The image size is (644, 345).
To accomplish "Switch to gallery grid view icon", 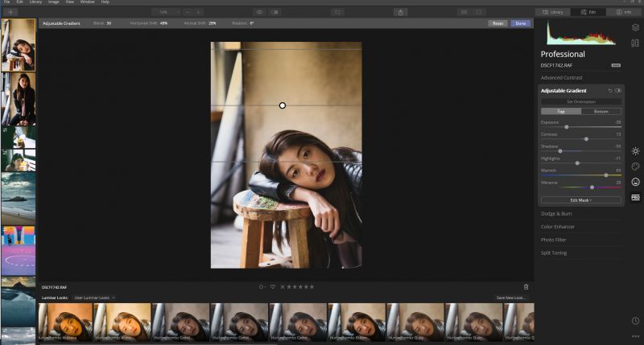I will 464,12.
